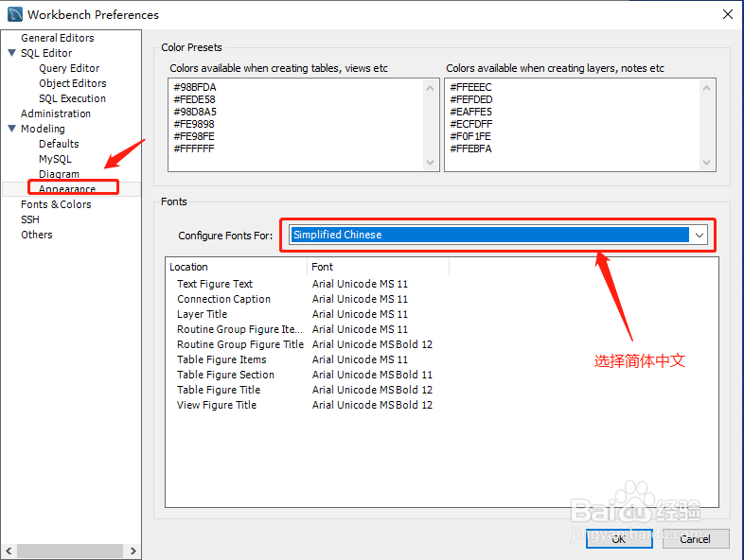The width and height of the screenshot is (744, 560).
Task: Edit font value for View Figure Title
Action: click(372, 406)
